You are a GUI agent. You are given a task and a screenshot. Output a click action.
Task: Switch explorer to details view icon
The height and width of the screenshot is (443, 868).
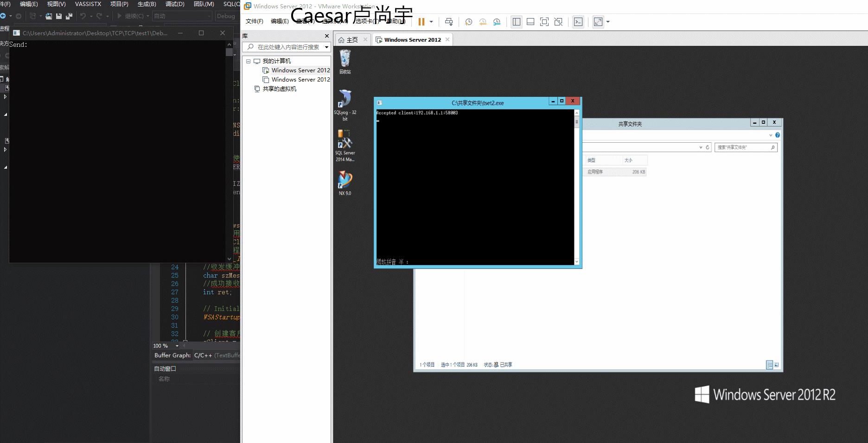point(770,365)
